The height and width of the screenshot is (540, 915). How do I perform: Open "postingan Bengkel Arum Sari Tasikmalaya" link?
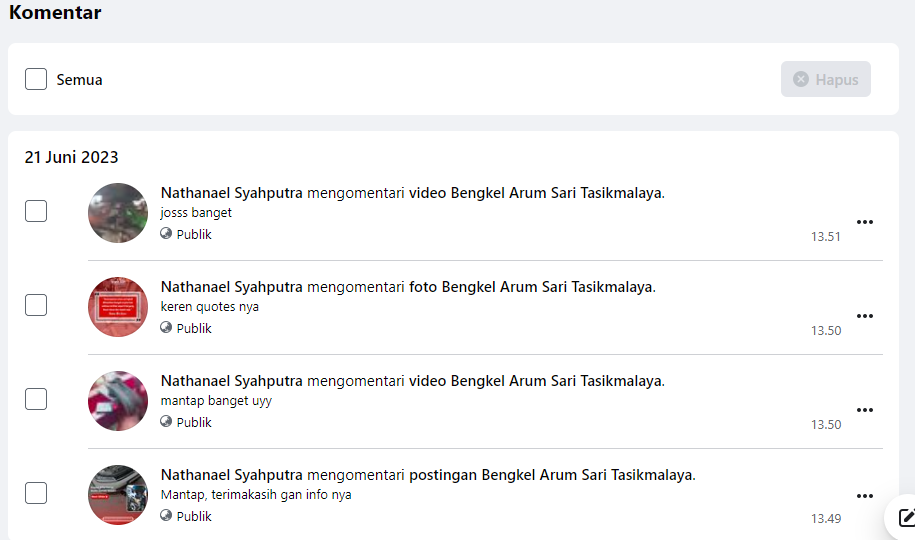point(552,475)
